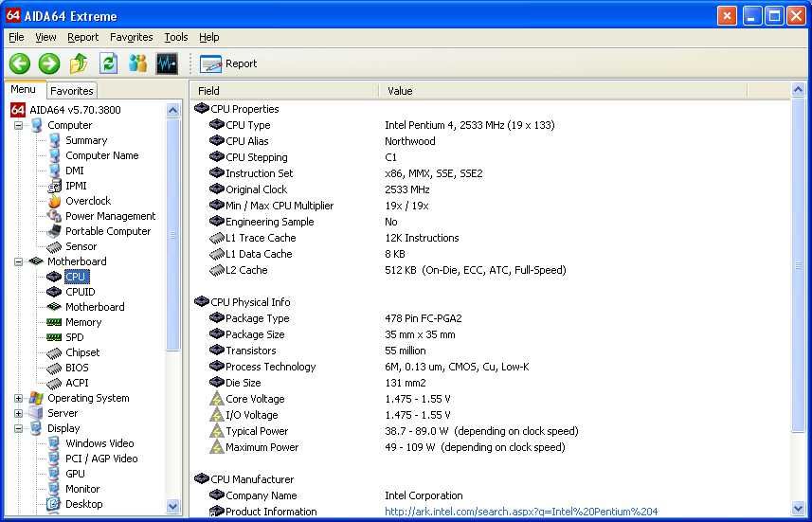Switch to the Menu tab
The image size is (812, 522).
click(24, 89)
